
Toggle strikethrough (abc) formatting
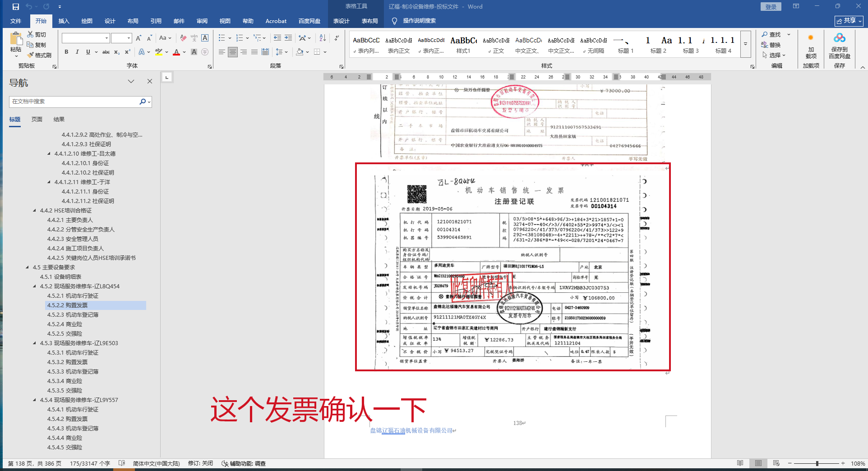[106, 52]
